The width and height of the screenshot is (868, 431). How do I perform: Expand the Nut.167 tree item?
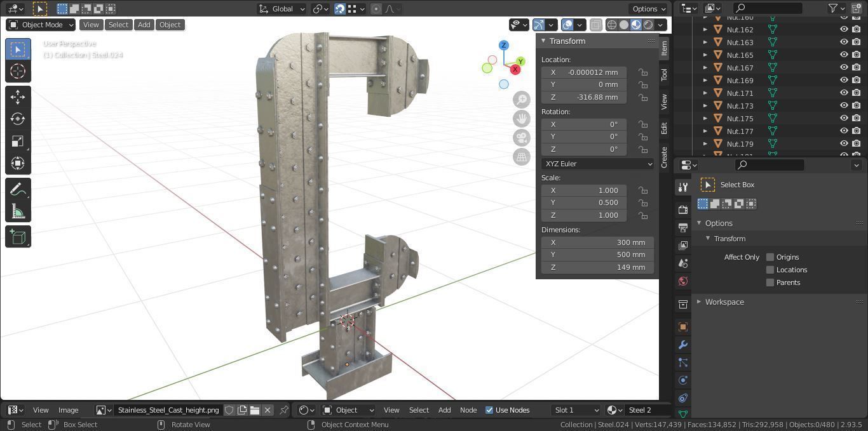(705, 68)
